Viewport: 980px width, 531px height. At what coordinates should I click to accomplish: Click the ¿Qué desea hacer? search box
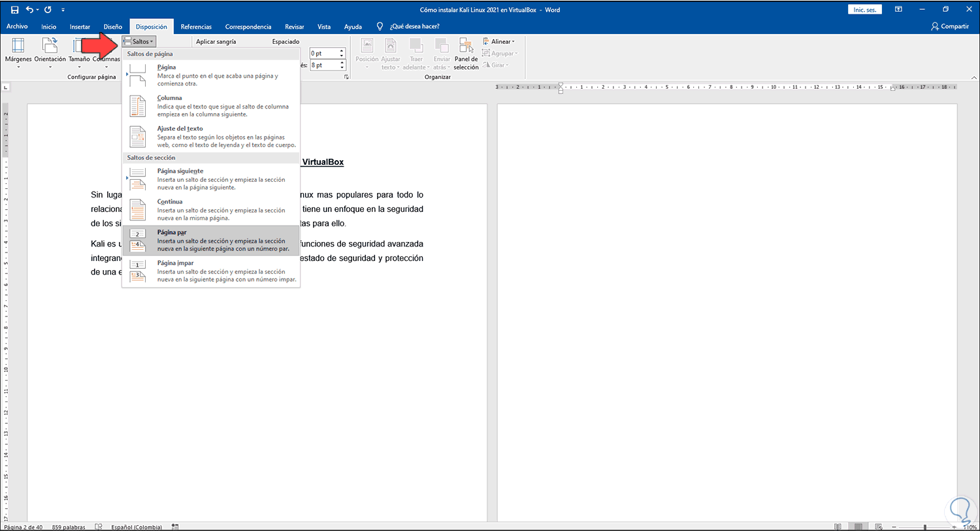pyautogui.click(x=414, y=27)
